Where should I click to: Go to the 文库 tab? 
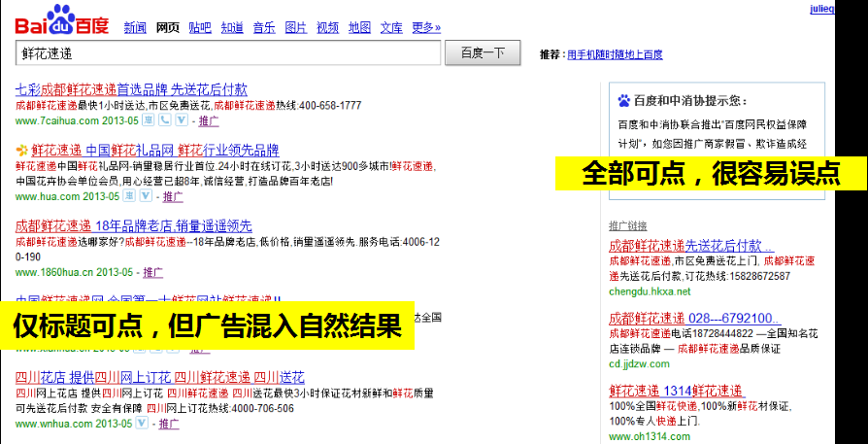pos(391,27)
